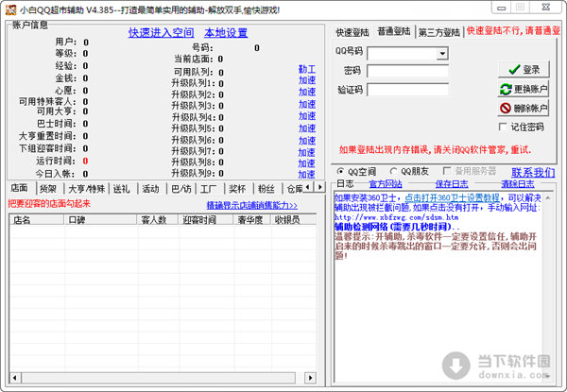Click 加速 next to 升级队列6

click(x=307, y=140)
